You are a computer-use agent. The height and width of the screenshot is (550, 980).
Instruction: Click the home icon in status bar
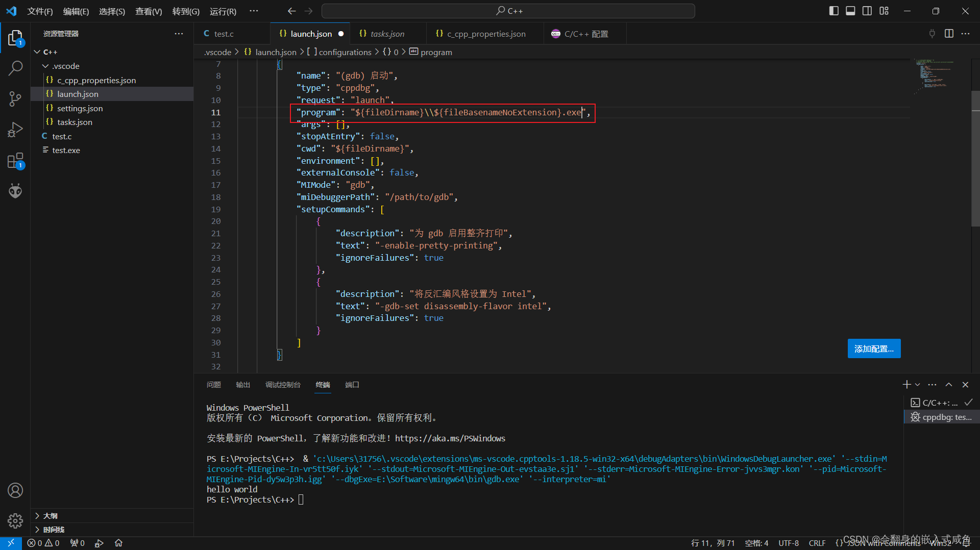tap(118, 543)
